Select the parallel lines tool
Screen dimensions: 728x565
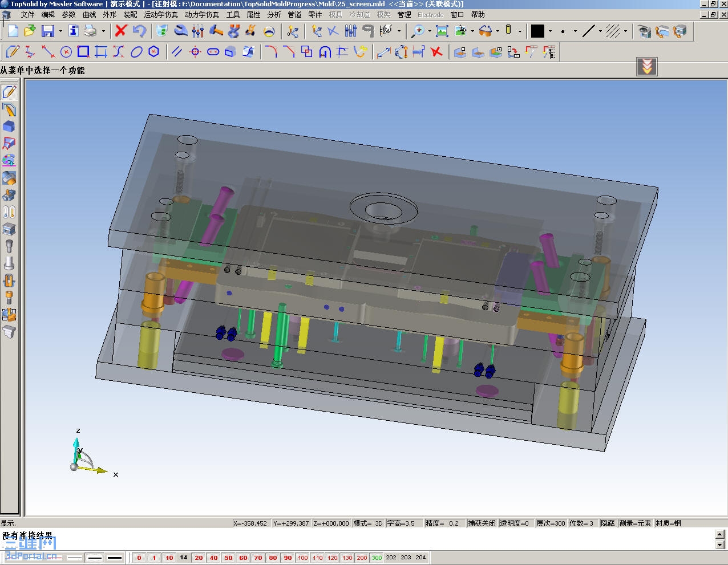[x=177, y=52]
